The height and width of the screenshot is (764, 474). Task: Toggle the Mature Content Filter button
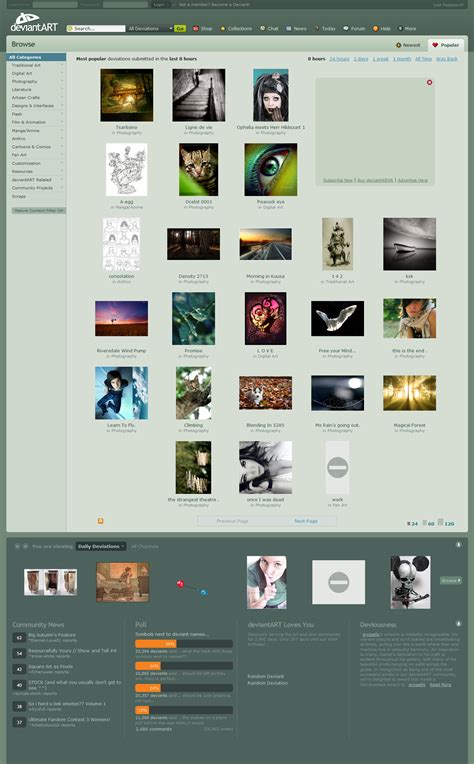[x=39, y=210]
